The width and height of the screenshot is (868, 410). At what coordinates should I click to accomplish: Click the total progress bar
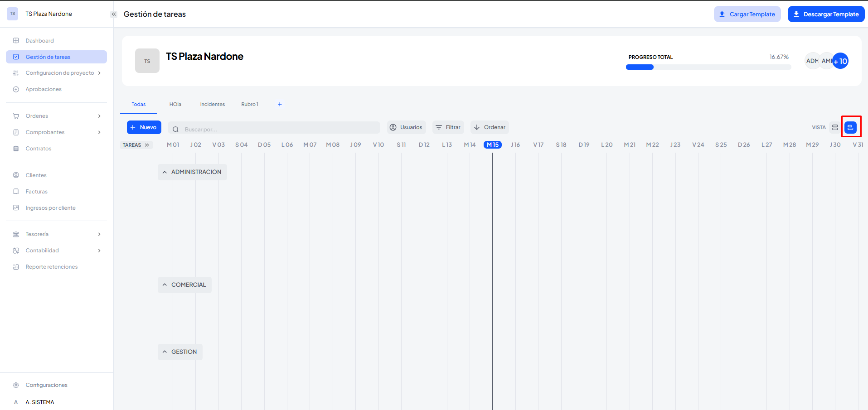point(708,67)
